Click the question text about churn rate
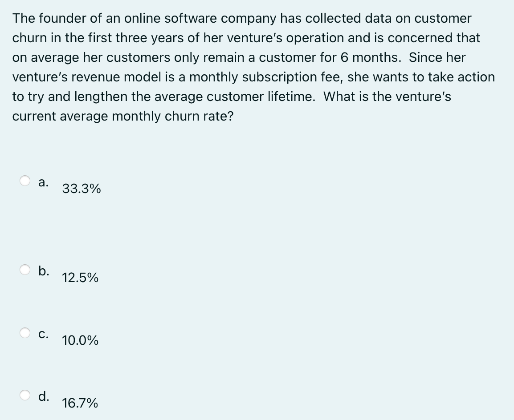The height and width of the screenshot is (420, 514). coord(254,67)
